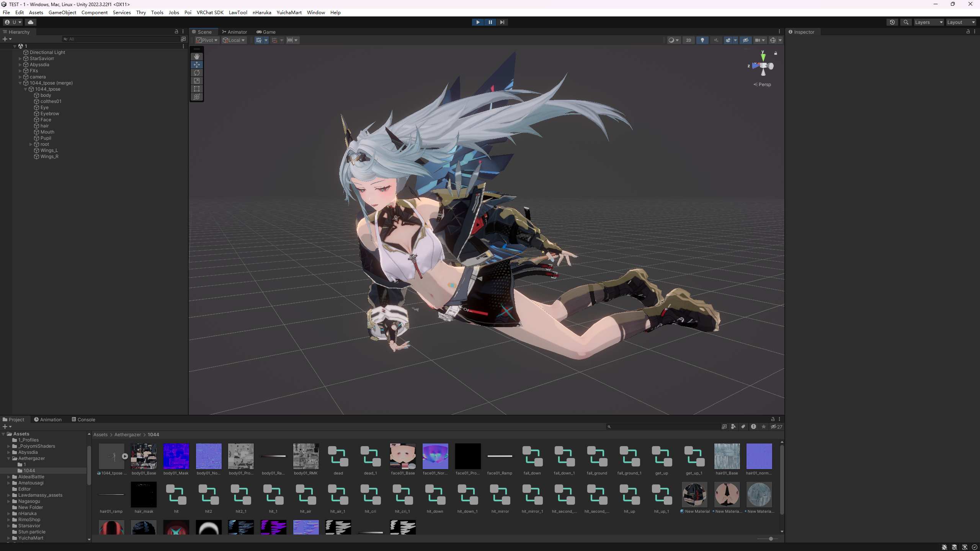
Task: Click the Search by Import Log Type icon
Action: pyautogui.click(x=753, y=427)
